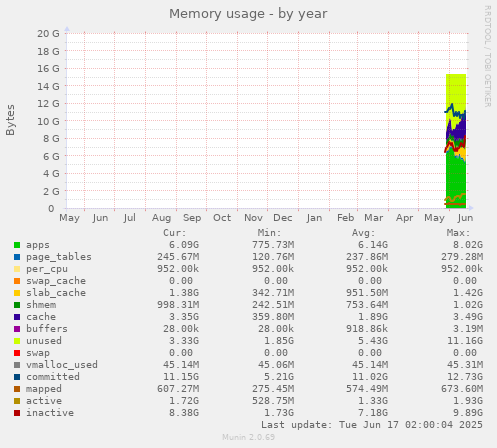Click the page_tables blue legend swatch
The width and height of the screenshot is (497, 448).
[17, 257]
